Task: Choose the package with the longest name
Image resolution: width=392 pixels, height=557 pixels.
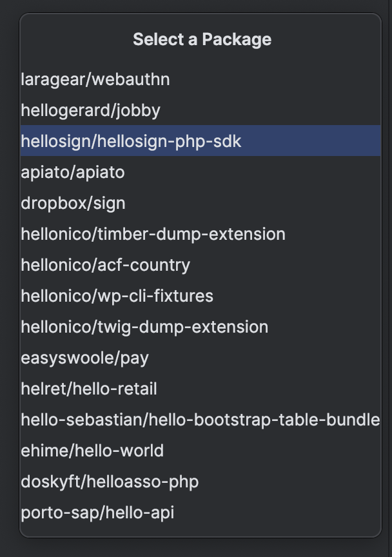Action: point(200,420)
